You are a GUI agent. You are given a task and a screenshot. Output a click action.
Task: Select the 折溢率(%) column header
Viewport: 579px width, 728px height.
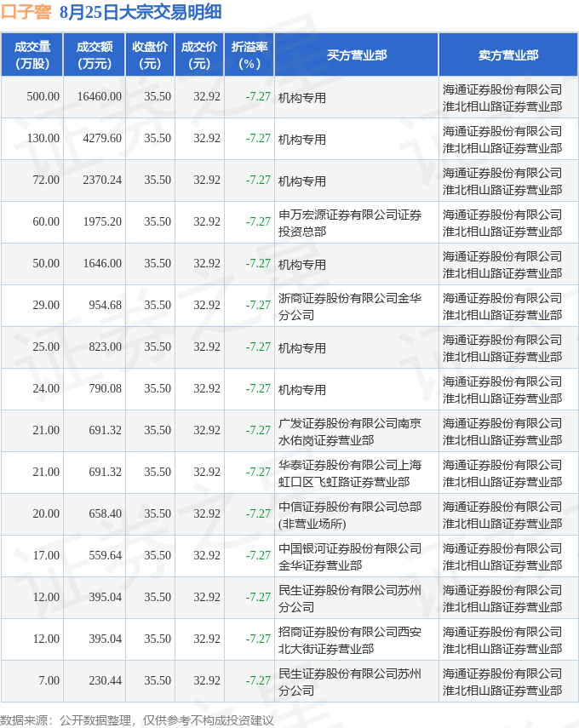[249, 54]
